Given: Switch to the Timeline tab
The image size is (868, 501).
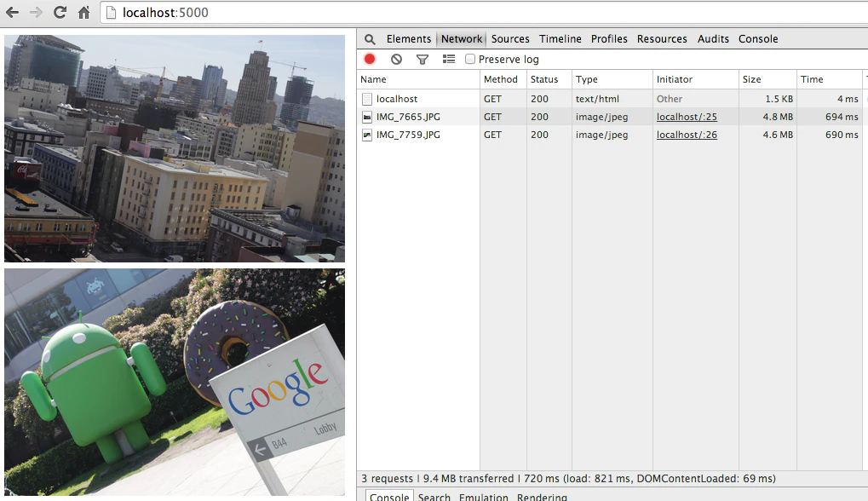Looking at the screenshot, I should [x=560, y=38].
